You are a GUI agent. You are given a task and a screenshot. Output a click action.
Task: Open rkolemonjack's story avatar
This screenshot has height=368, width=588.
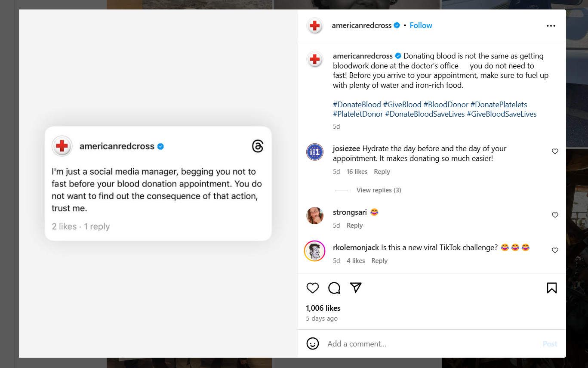pyautogui.click(x=315, y=251)
